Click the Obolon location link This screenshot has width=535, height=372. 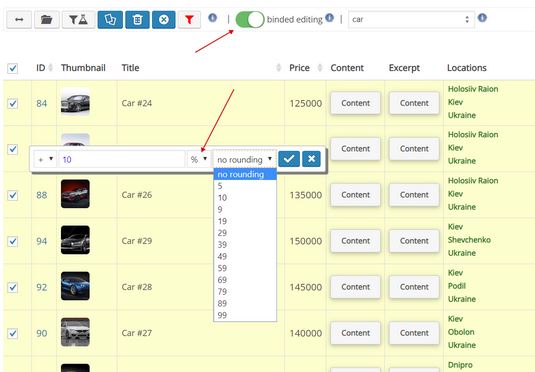(x=461, y=332)
